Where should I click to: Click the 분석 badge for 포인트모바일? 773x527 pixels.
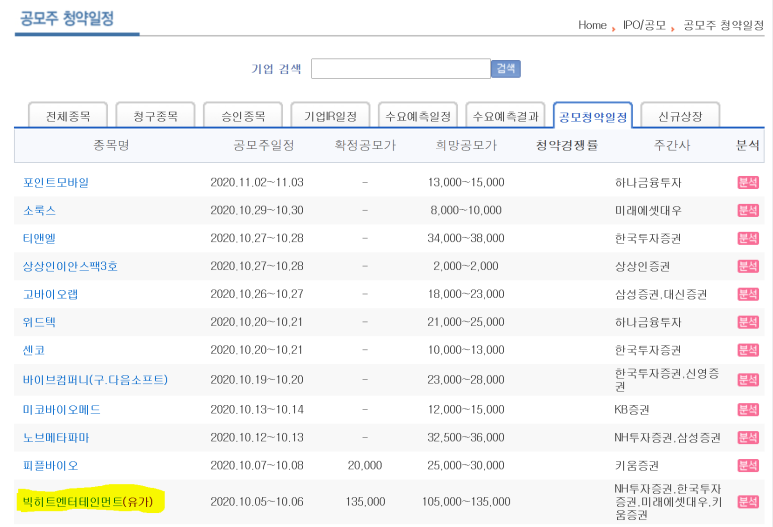(x=748, y=182)
